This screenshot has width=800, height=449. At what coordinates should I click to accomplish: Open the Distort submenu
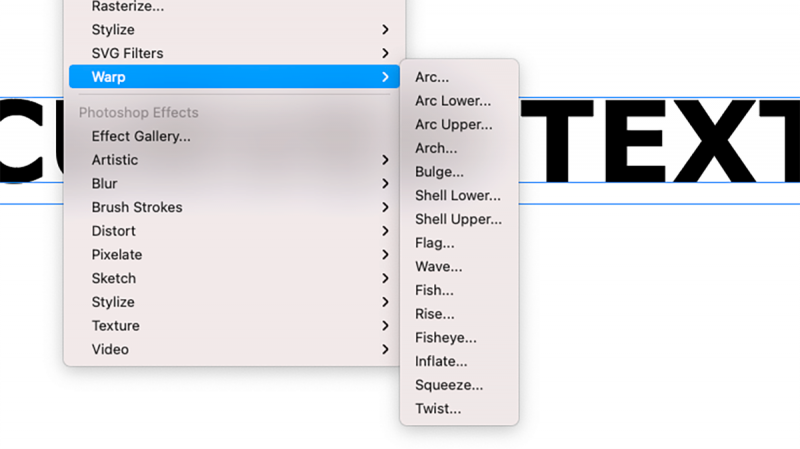234,231
